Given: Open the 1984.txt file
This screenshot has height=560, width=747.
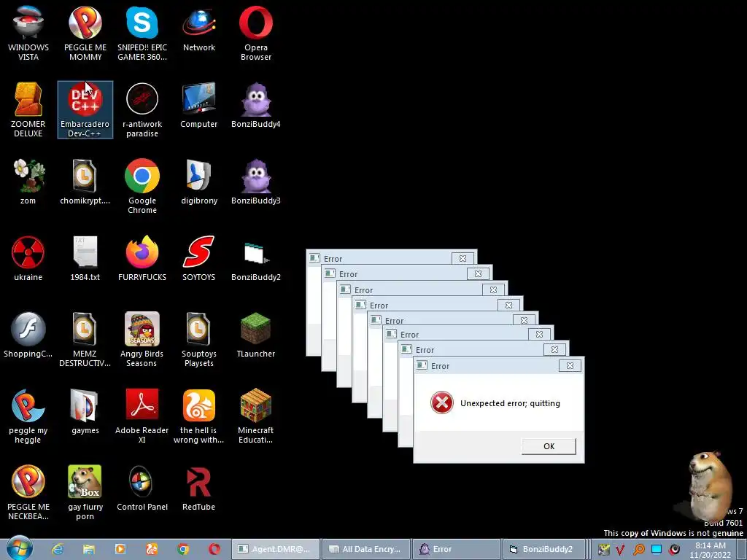Looking at the screenshot, I should coord(85,259).
